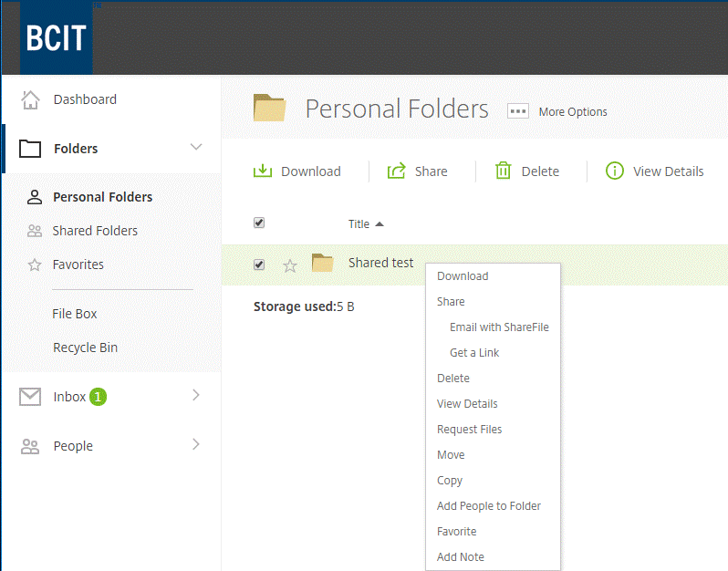Click the Shared test folder icon
Screen dimensions: 728x571
323,263
